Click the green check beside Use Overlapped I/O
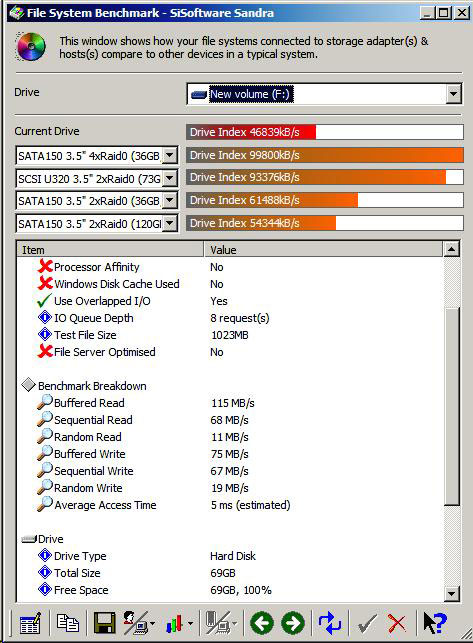 pyautogui.click(x=44, y=301)
